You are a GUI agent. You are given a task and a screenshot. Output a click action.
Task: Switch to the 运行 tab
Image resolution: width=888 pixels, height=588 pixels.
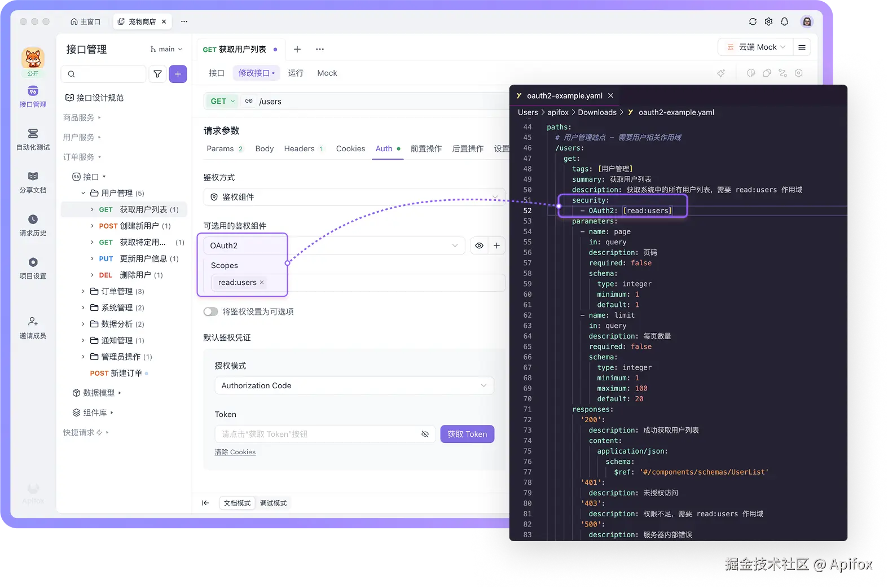click(296, 73)
